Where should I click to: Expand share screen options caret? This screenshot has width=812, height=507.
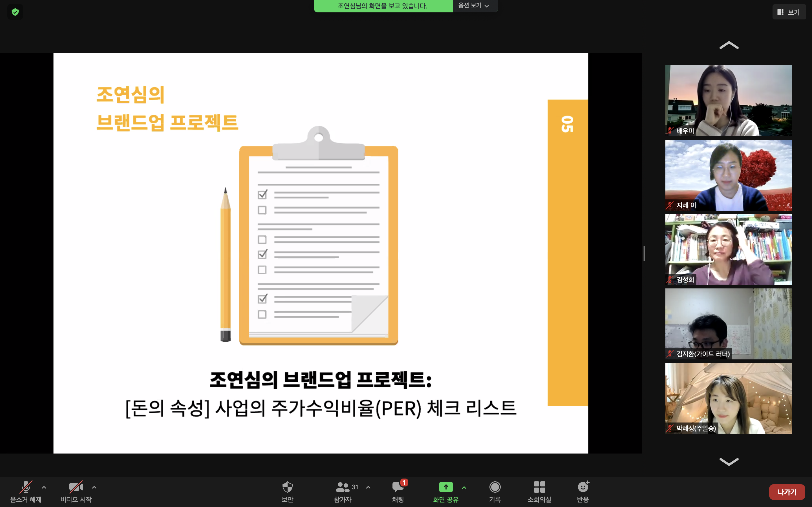point(464,487)
